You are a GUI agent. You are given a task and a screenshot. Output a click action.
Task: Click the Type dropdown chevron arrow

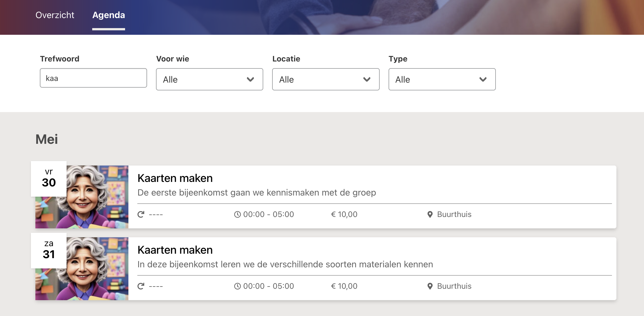483,80
